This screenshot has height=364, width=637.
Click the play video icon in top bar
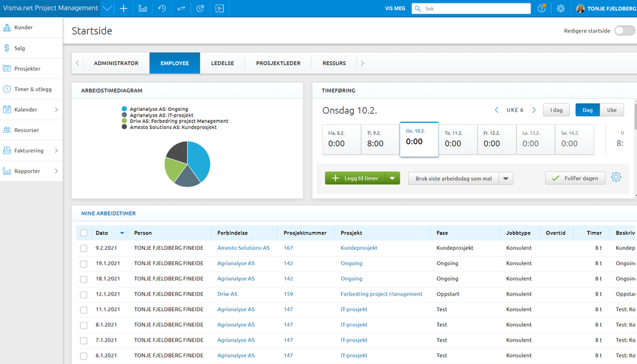coord(219,8)
